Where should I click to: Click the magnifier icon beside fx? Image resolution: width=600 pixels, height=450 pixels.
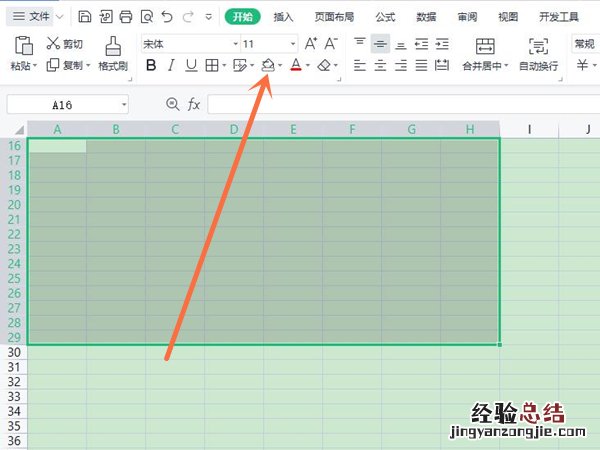click(x=173, y=104)
